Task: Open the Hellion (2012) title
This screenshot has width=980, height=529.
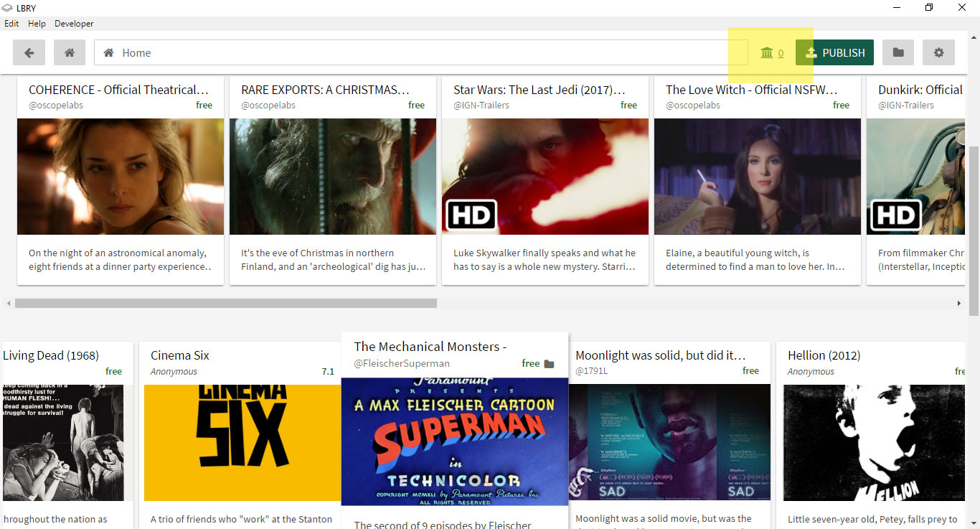Action: (x=824, y=355)
